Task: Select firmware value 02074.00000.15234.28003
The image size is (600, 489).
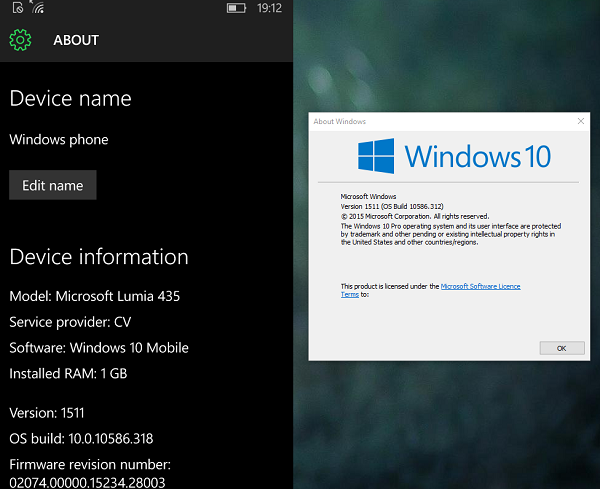Action: coord(87,482)
